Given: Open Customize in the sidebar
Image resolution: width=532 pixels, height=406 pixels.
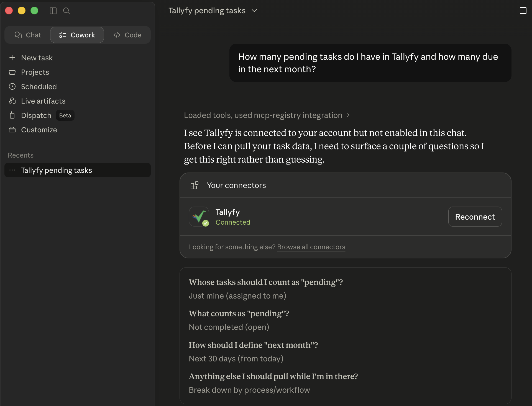Looking at the screenshot, I should coord(39,130).
